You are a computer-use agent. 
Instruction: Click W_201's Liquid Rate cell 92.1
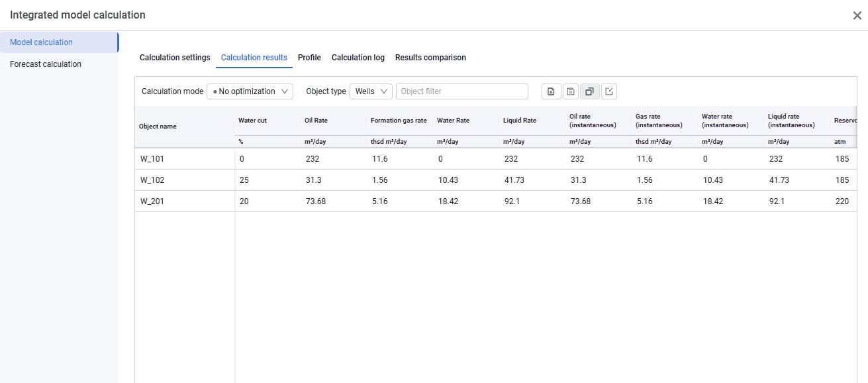point(512,201)
